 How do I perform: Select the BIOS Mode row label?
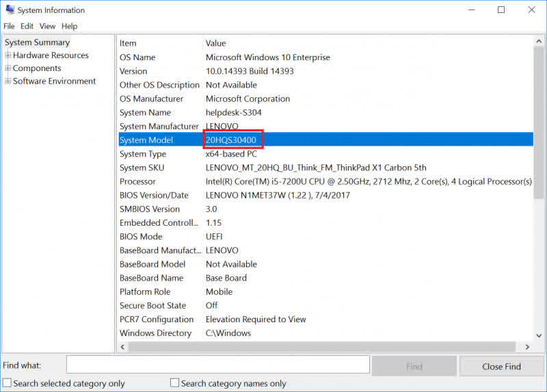[141, 237]
